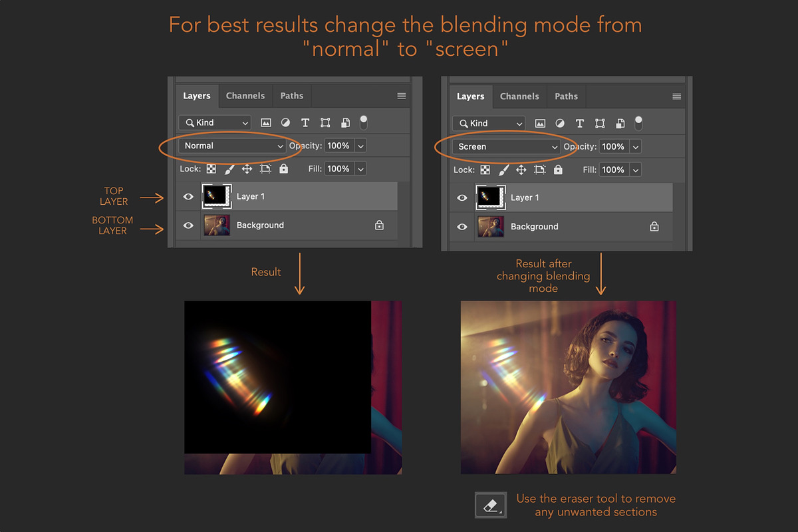Open left Layers panel hamburger menu
This screenshot has height=532, width=798.
[402, 96]
